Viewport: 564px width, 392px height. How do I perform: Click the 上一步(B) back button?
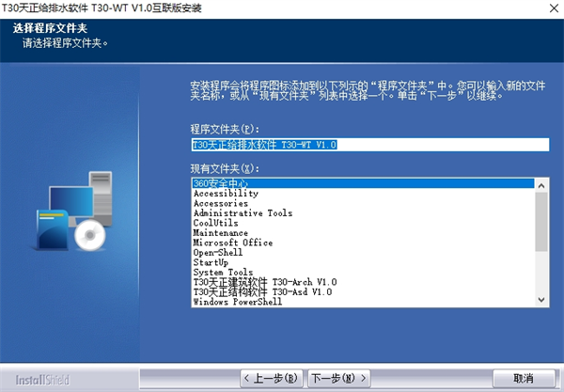pyautogui.click(x=272, y=378)
